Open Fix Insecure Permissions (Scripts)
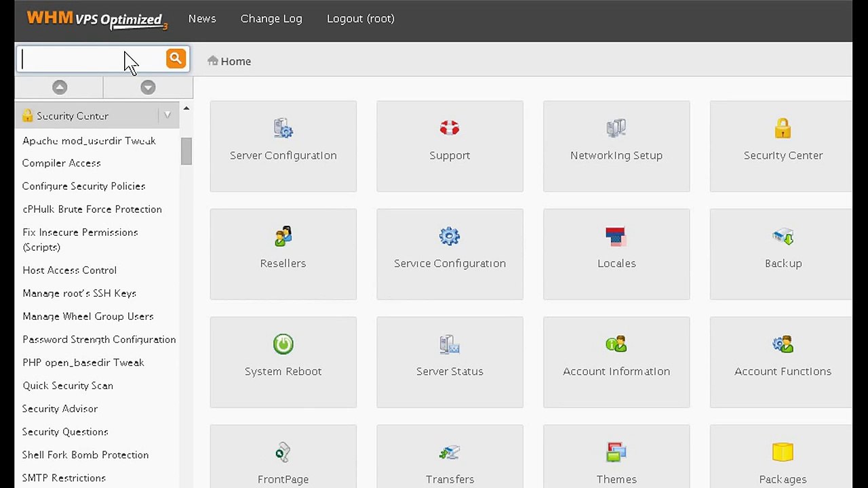 [x=80, y=240]
